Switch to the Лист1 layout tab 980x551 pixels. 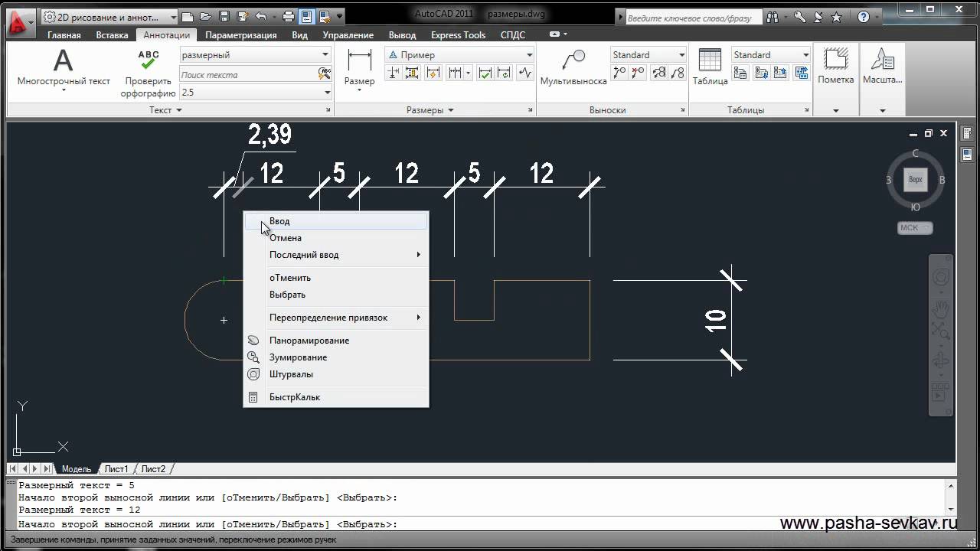coord(116,469)
